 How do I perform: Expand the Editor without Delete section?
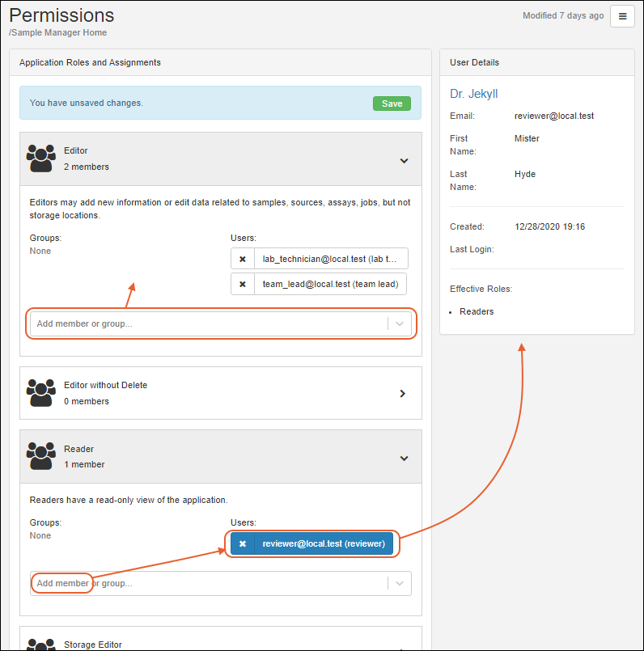click(x=404, y=394)
